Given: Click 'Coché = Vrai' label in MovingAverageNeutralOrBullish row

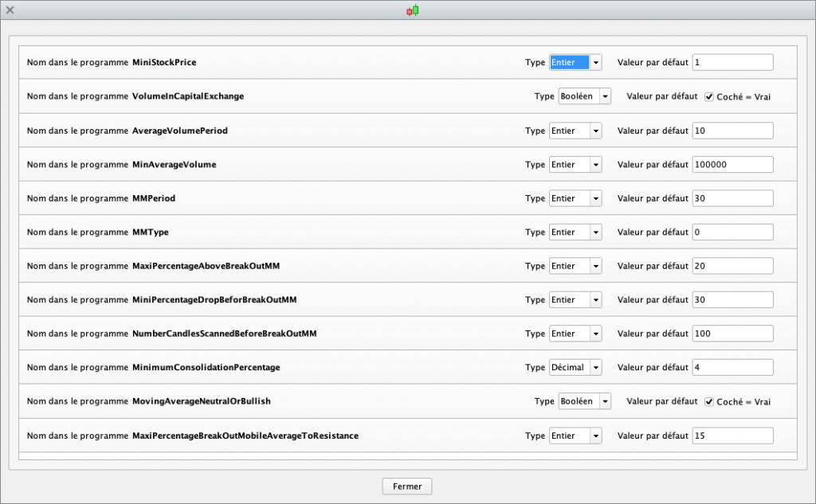Looking at the screenshot, I should coord(743,401).
